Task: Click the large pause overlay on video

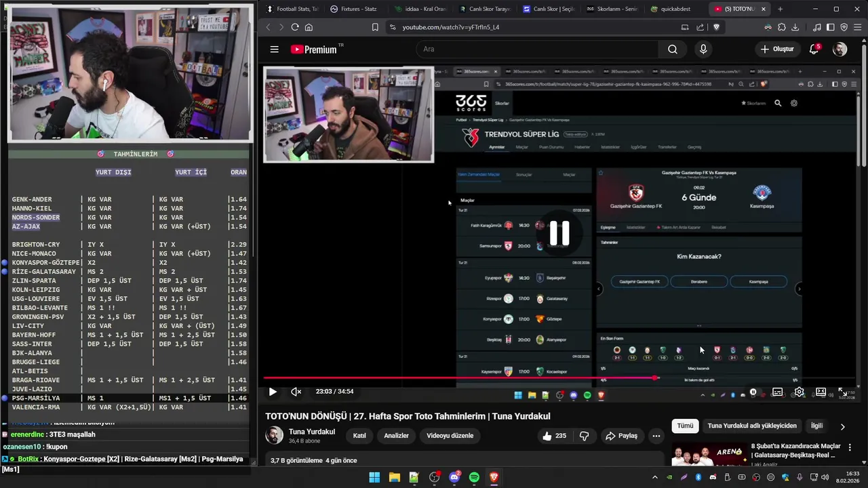Action: [559, 233]
